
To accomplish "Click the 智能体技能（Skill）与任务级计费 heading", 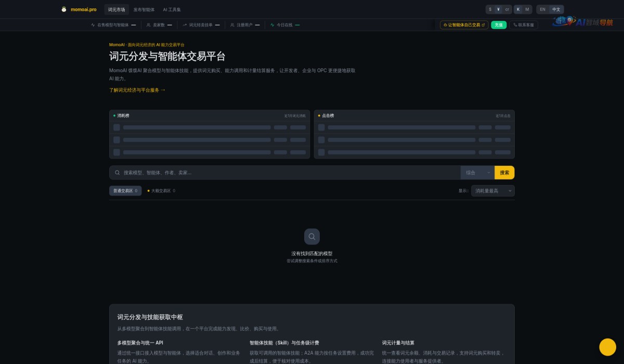I will pyautogui.click(x=284, y=343).
